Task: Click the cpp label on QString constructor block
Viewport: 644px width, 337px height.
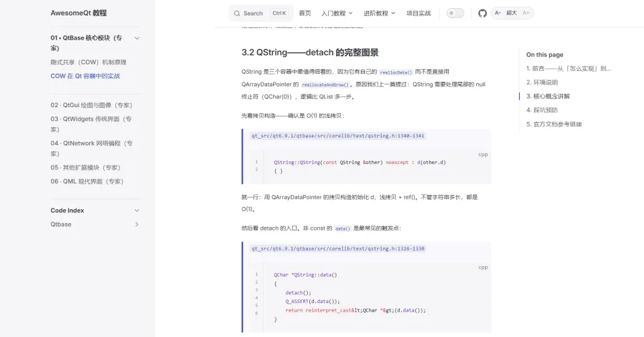Action: tap(483, 155)
